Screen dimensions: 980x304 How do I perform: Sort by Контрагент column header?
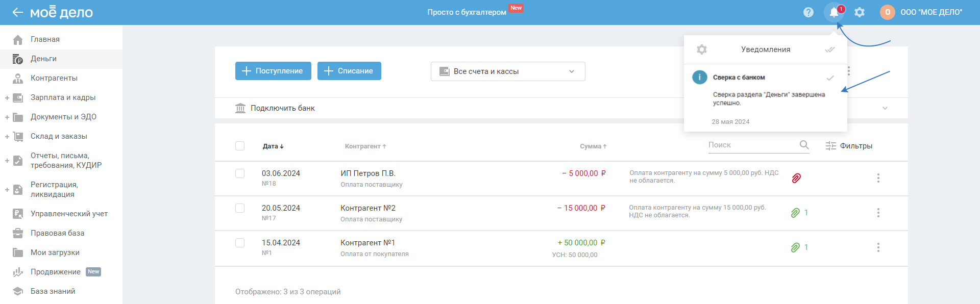[365, 146]
